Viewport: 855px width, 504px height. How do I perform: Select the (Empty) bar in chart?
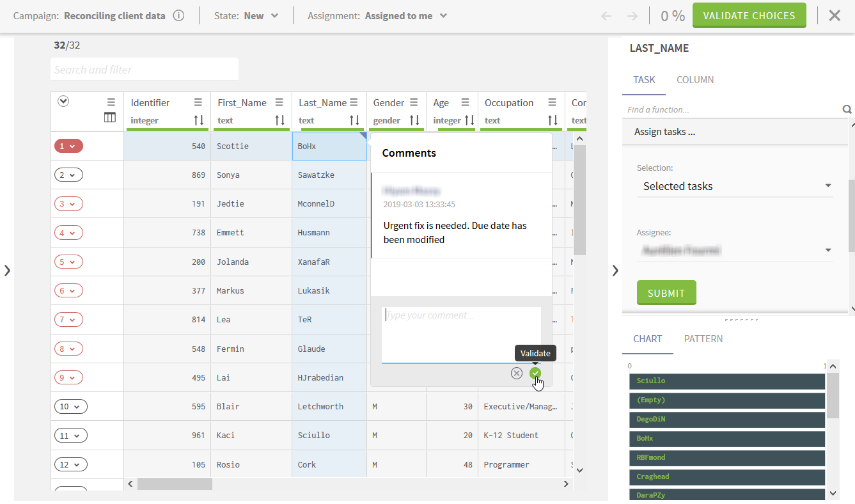727,400
